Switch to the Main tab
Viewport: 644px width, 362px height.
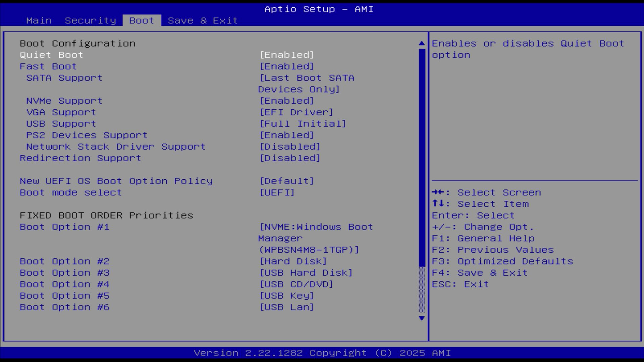click(39, 20)
